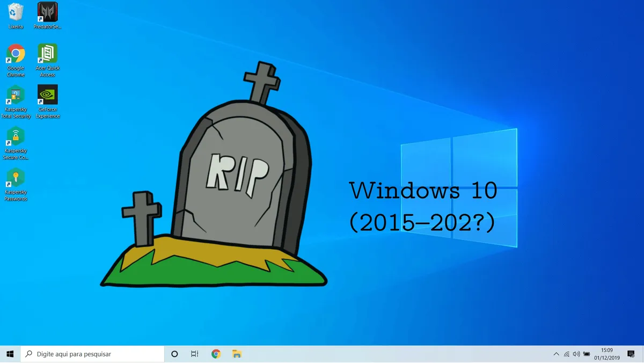Viewport: 644px width, 363px height.
Task: Open the Wi-Fi network tray icon
Action: coord(567,354)
